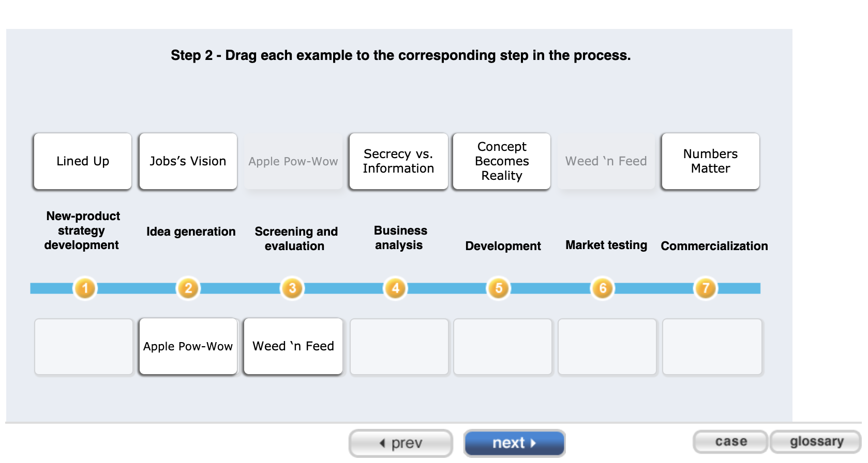Image resolution: width=868 pixels, height=463 pixels.
Task: Click step marker 3 on the timeline
Action: tap(292, 288)
